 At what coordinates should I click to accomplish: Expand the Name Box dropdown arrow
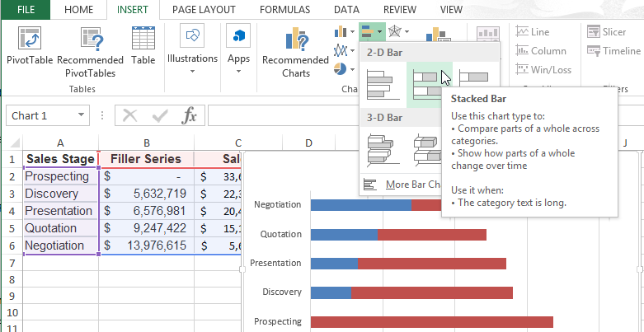pos(82,116)
